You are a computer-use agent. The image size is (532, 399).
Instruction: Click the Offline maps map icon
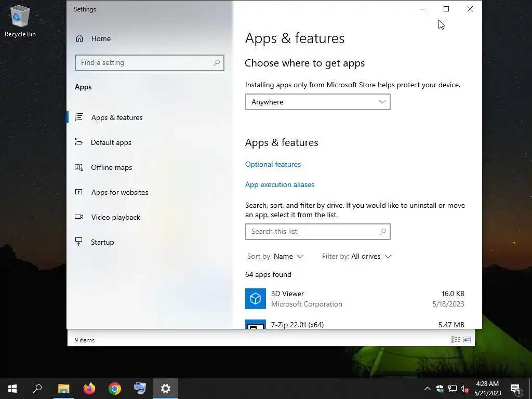[79, 167]
